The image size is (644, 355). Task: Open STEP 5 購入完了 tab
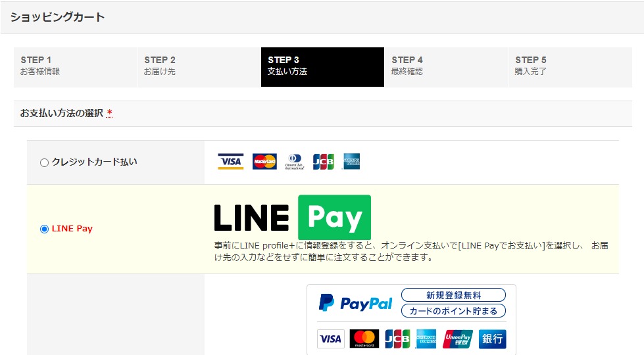(570, 67)
